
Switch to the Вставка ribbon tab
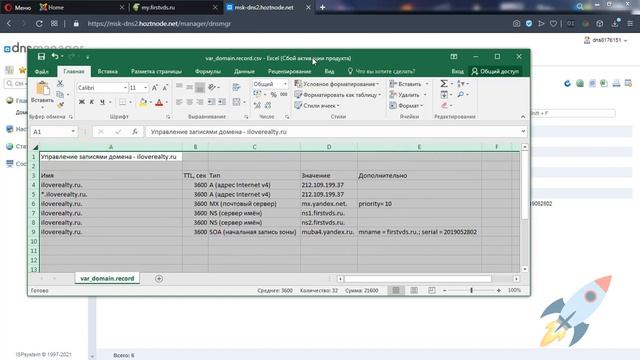(108, 71)
